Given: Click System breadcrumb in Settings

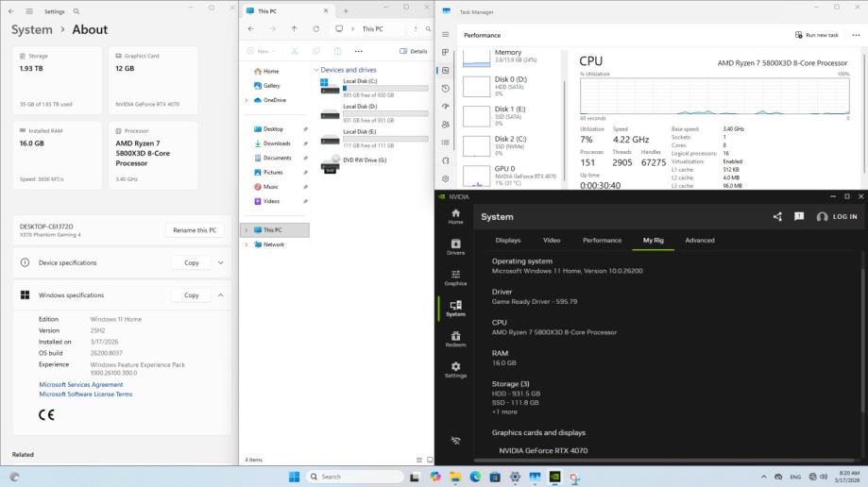Looking at the screenshot, I should [31, 30].
